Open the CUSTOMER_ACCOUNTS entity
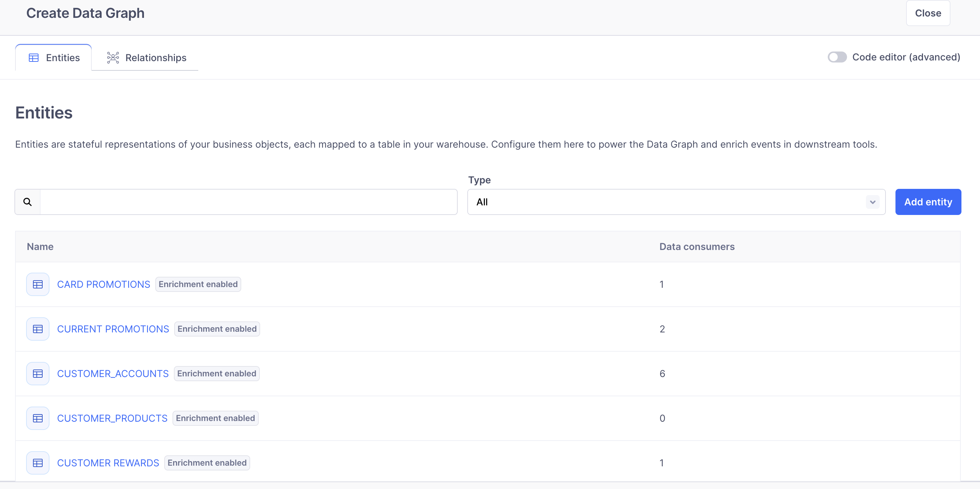 pos(113,373)
